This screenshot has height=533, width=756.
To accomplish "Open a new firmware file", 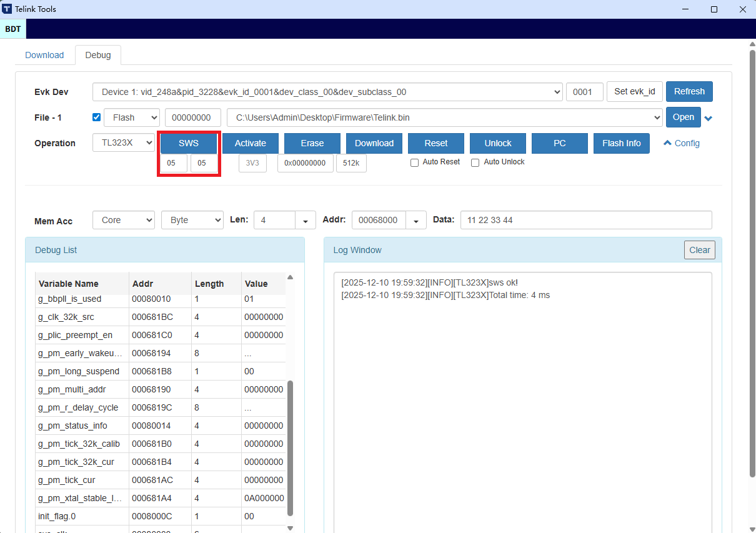I will [683, 117].
